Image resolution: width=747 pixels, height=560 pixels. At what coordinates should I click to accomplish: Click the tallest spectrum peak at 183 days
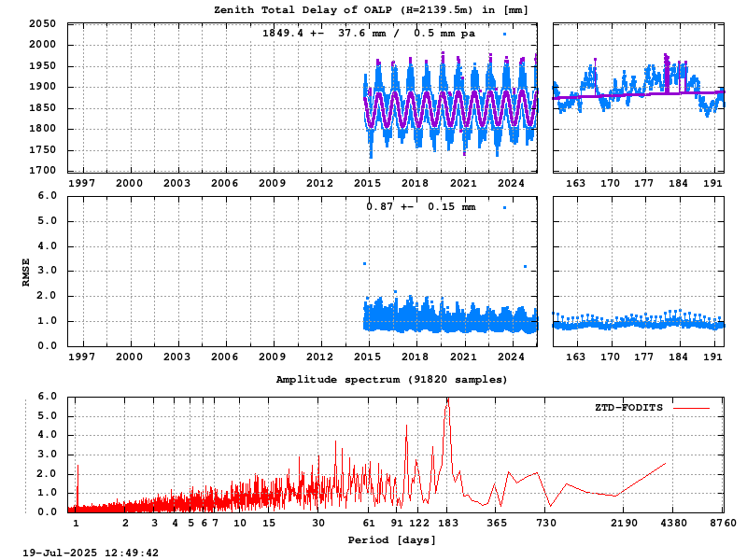448,401
